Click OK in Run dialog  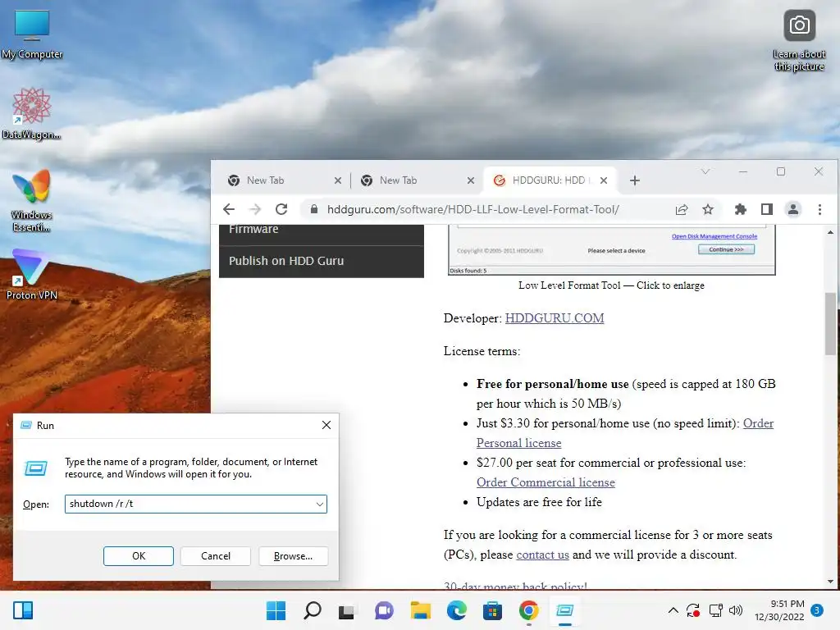tap(138, 556)
